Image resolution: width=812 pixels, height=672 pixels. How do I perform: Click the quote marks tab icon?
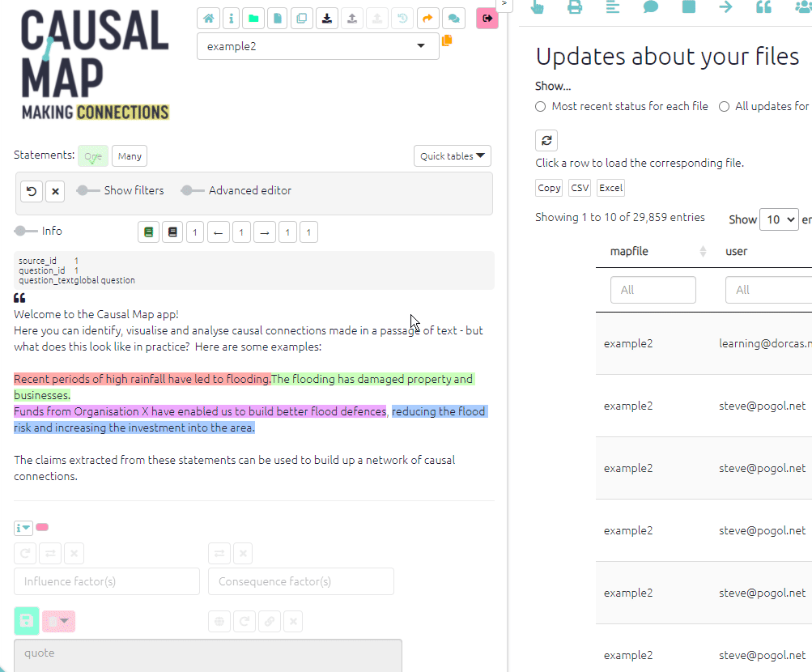tap(763, 7)
